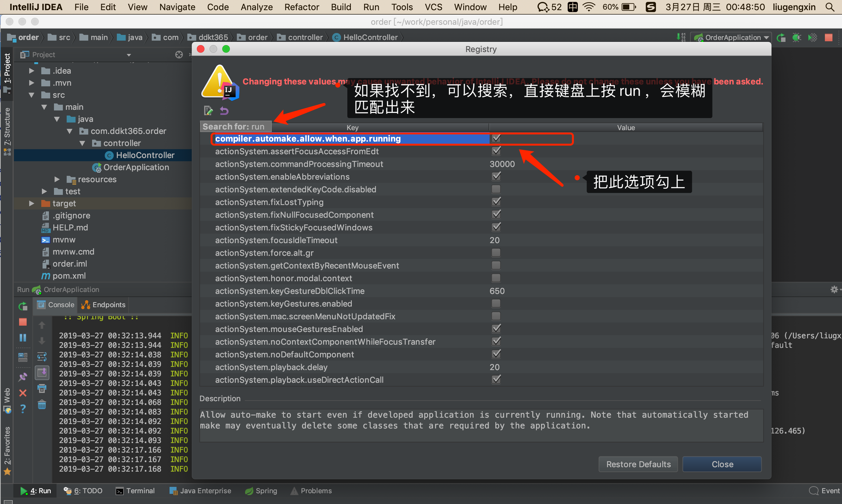Collapse the src folder in project tree
Viewport: 842px width, 504px height.
click(x=31, y=95)
